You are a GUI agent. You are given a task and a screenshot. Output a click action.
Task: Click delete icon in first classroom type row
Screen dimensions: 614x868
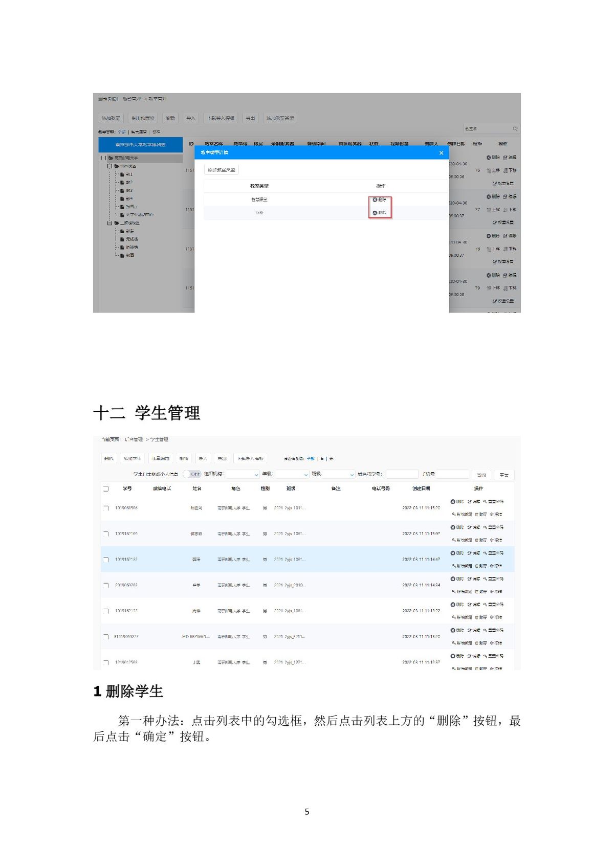[375, 199]
